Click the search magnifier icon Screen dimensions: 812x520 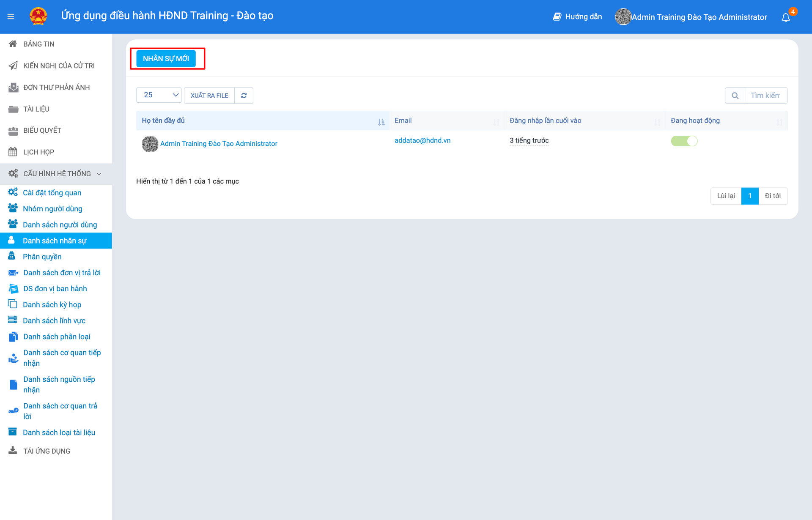point(735,96)
